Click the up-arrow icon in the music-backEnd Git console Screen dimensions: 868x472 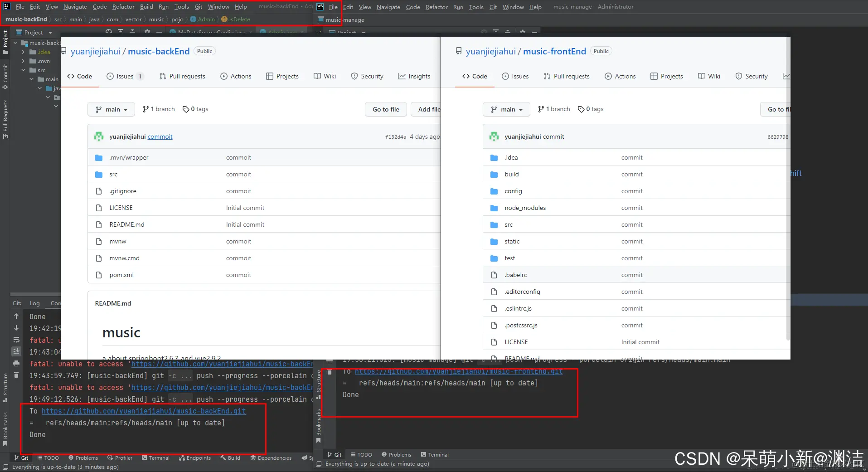(x=16, y=316)
